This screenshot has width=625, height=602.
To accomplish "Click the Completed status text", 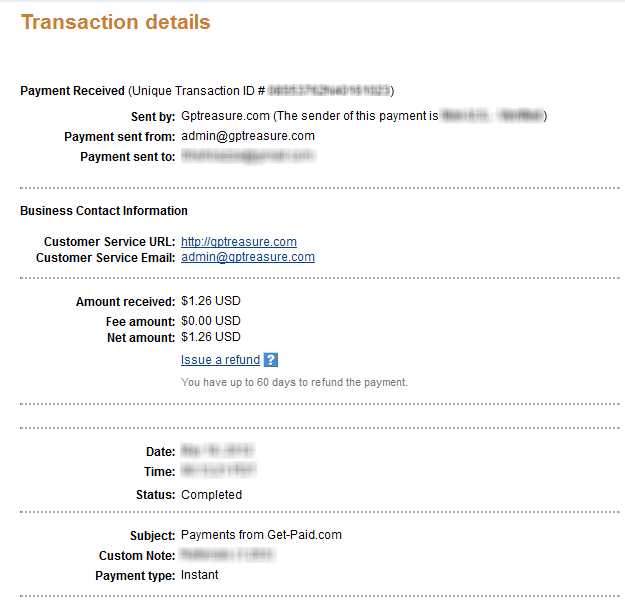I will click(211, 494).
